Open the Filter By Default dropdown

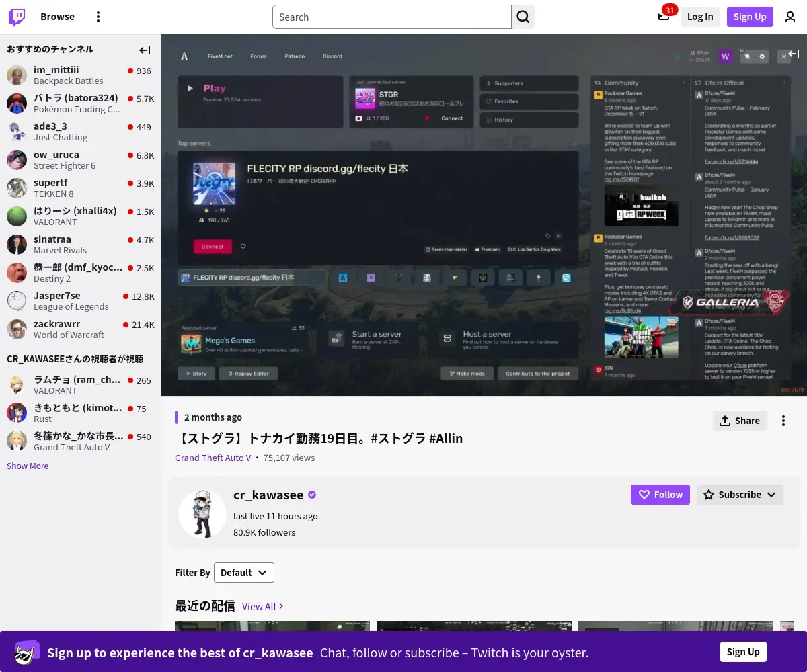244,573
